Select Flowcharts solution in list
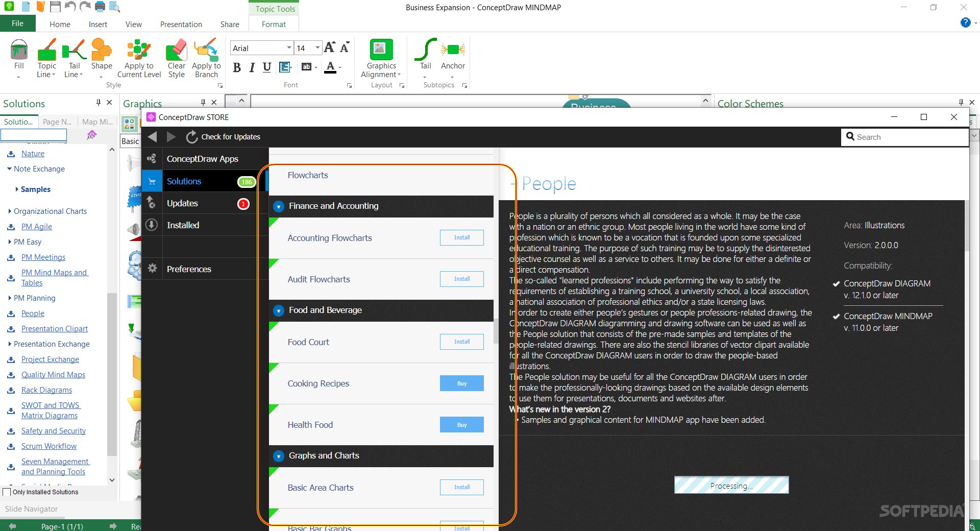The width and height of the screenshot is (980, 531). 381,175
